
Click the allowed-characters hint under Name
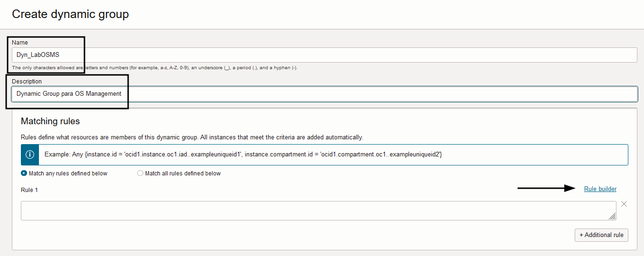(154, 68)
